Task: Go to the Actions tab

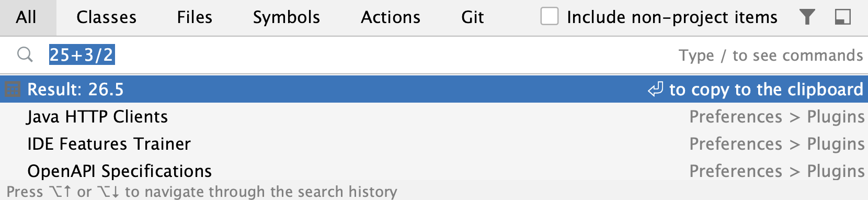Action: (x=391, y=17)
